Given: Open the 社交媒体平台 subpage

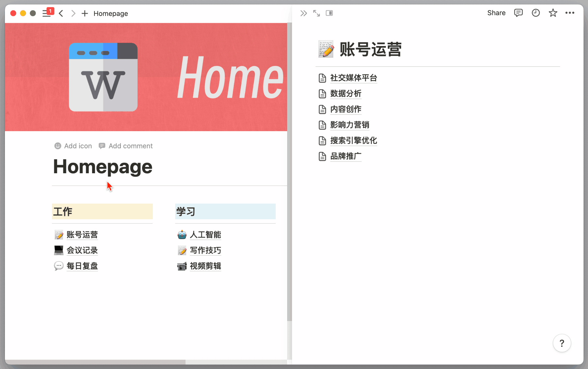Looking at the screenshot, I should click(x=354, y=78).
